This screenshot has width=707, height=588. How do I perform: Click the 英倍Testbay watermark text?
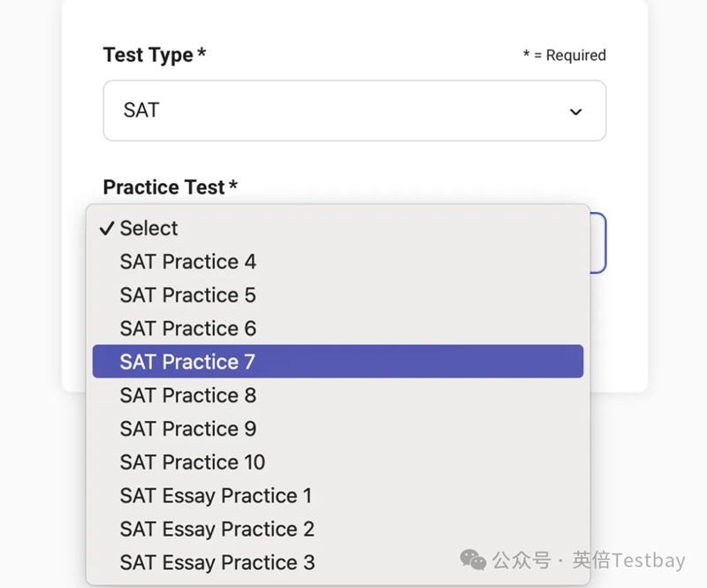[628, 561]
